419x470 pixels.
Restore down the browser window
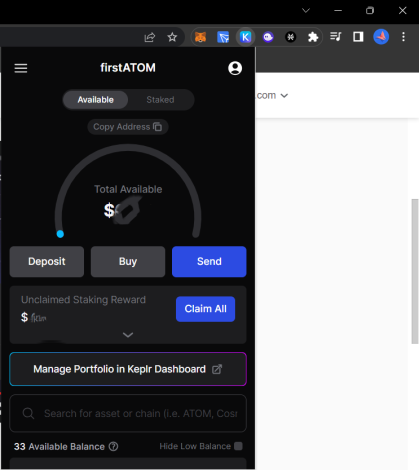pyautogui.click(x=370, y=11)
